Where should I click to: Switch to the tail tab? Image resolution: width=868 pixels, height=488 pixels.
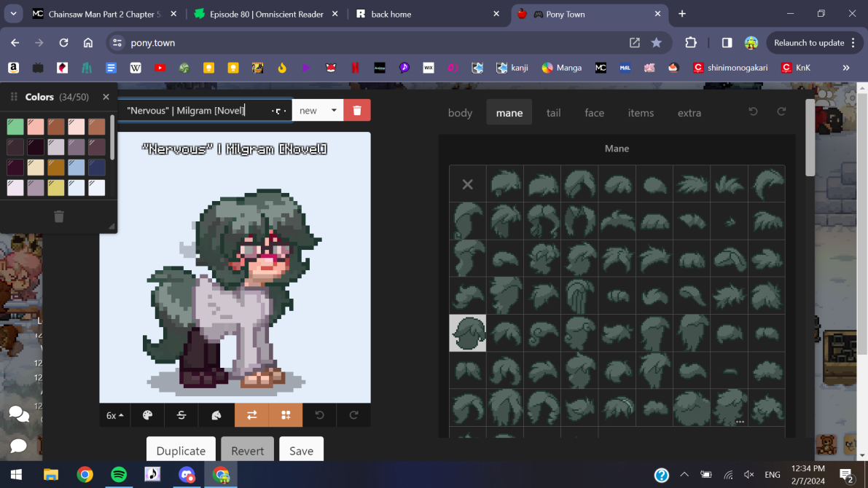[x=554, y=113]
